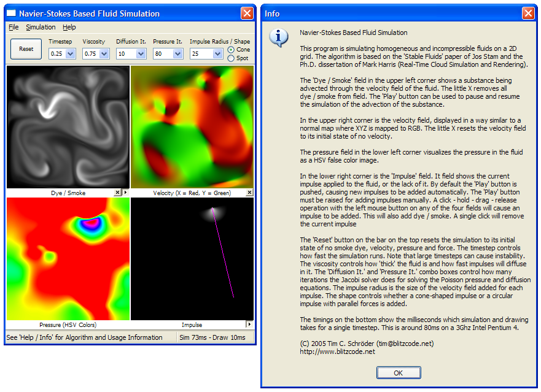Click the 'Dye / Smoke' label
This screenshot has width=541, height=392.
68,193
